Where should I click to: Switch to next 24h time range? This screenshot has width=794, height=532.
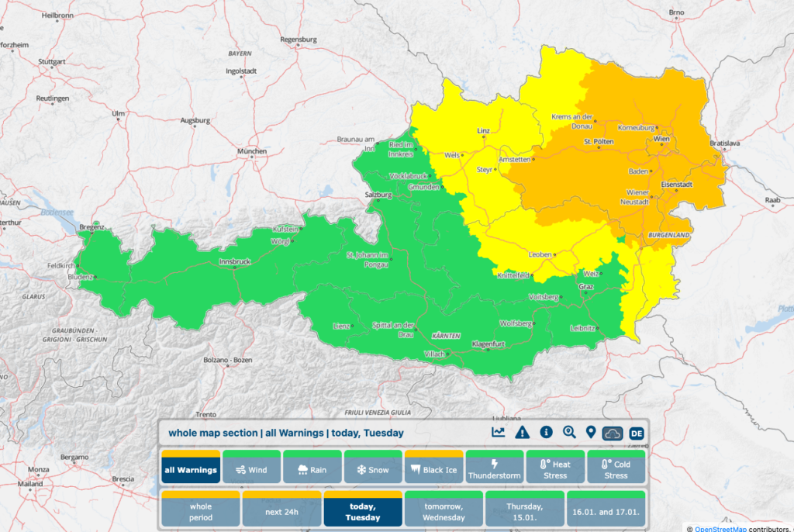click(281, 511)
